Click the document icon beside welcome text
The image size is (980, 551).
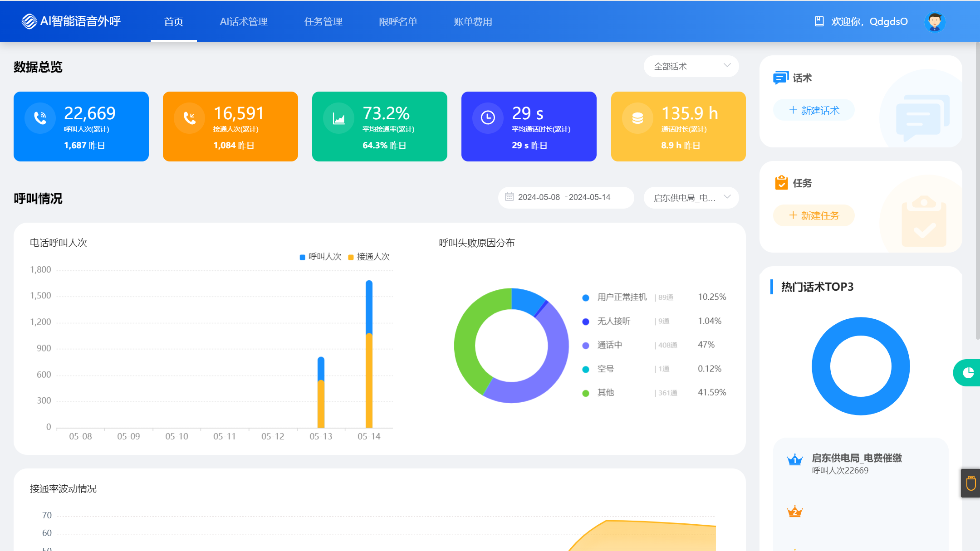coord(819,21)
